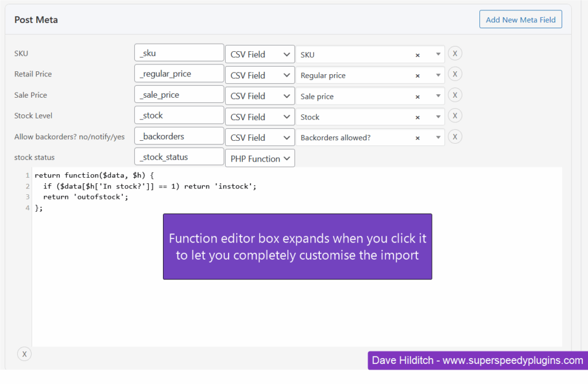
Task: Click Add New Meta Field button
Action: coord(520,20)
